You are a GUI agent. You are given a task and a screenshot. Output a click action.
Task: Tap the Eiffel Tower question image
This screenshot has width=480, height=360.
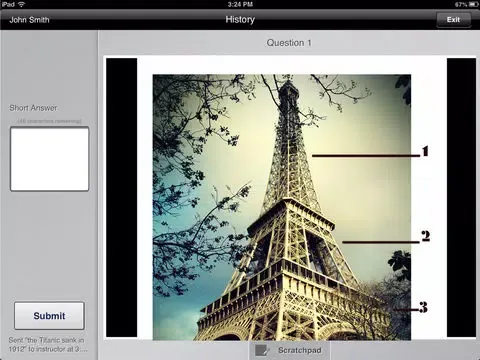tap(282, 207)
